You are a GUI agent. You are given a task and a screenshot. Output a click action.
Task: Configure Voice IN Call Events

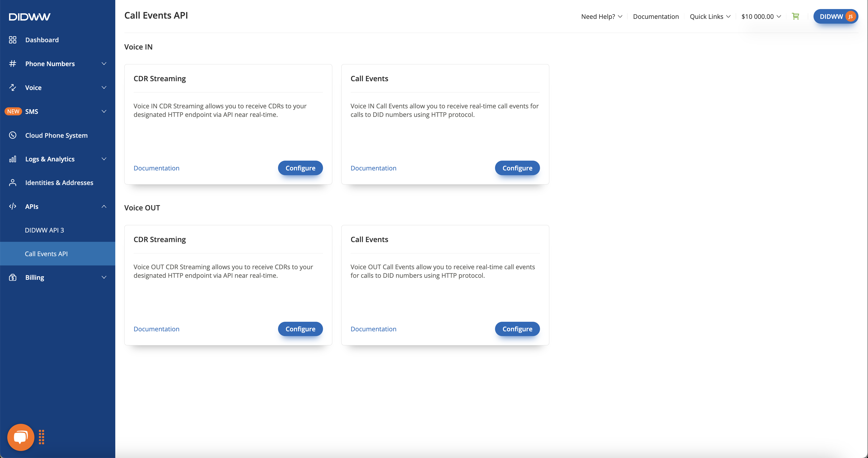(x=517, y=168)
